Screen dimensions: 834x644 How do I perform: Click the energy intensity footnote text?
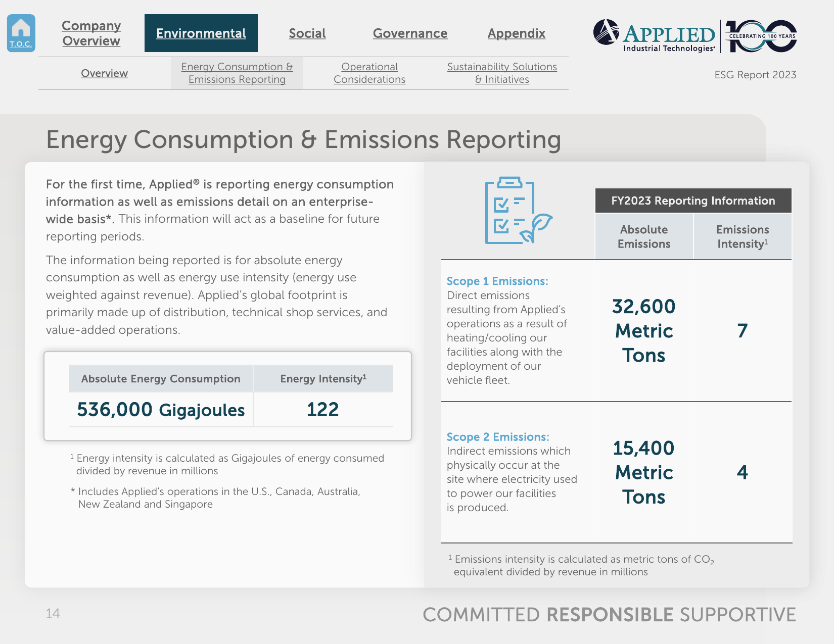(x=227, y=464)
